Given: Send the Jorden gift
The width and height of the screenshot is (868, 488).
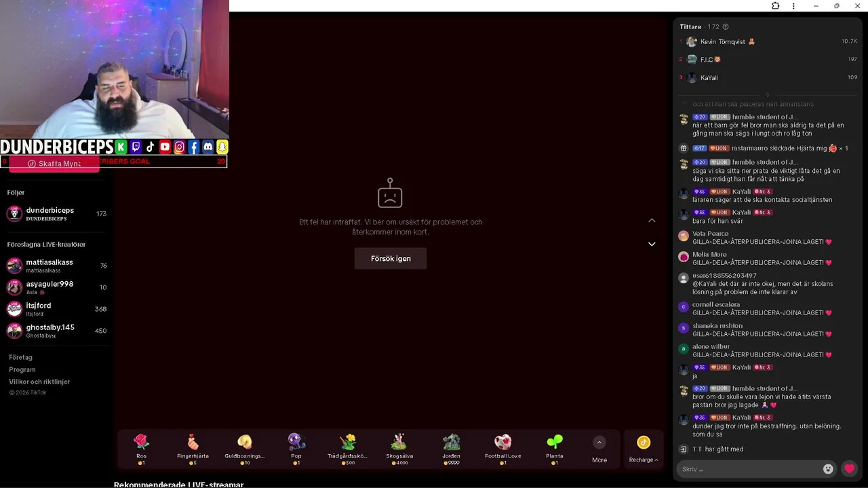Looking at the screenshot, I should click(x=451, y=449).
